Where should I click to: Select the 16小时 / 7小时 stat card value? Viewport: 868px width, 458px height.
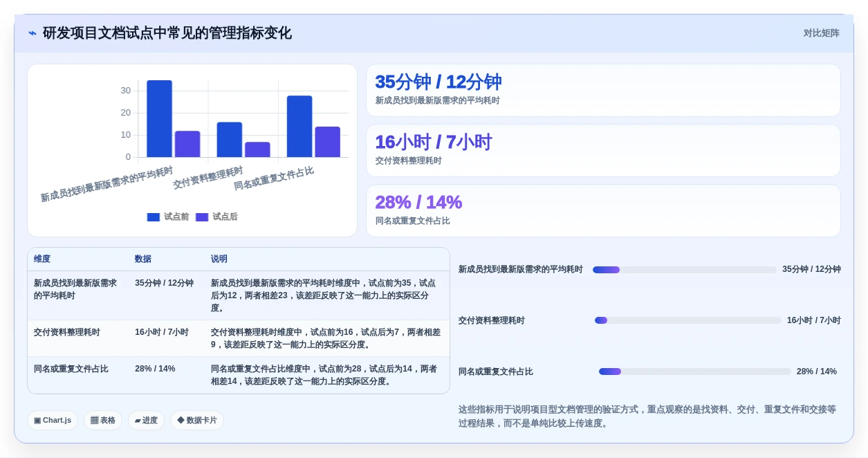[434, 142]
